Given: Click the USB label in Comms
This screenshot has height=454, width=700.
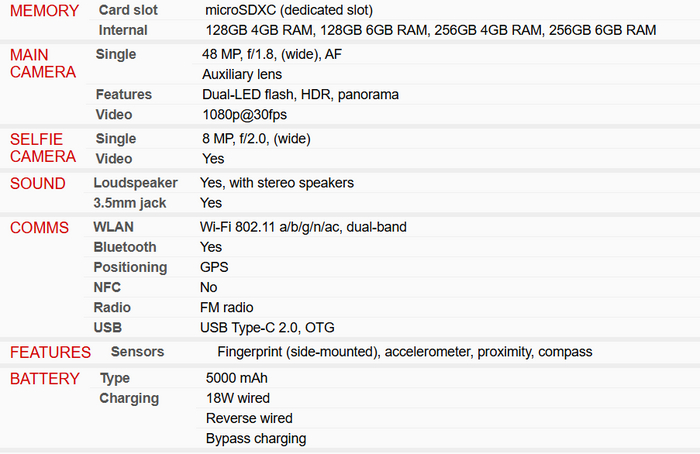Looking at the screenshot, I should point(108,327).
